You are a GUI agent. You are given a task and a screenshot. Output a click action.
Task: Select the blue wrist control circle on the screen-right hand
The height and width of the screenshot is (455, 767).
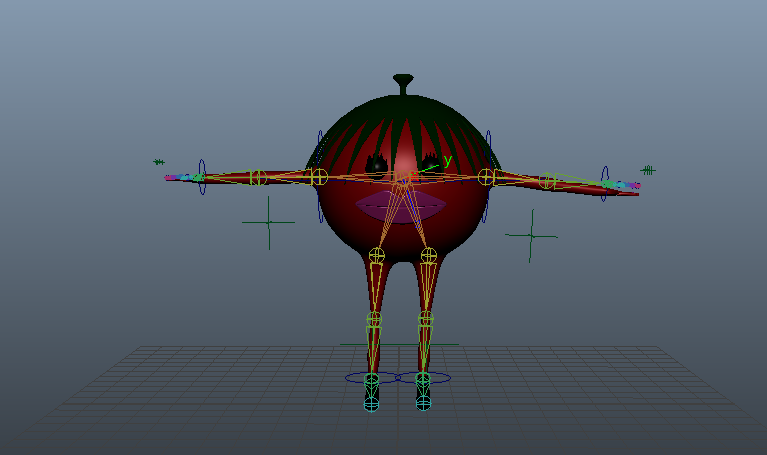pyautogui.click(x=605, y=183)
